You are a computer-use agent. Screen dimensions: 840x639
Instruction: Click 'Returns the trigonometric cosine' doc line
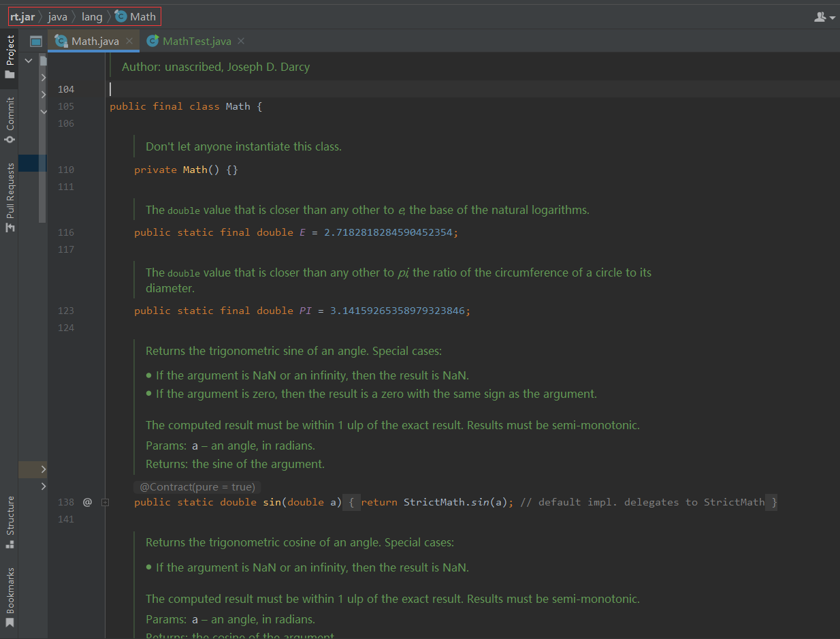tap(300, 542)
